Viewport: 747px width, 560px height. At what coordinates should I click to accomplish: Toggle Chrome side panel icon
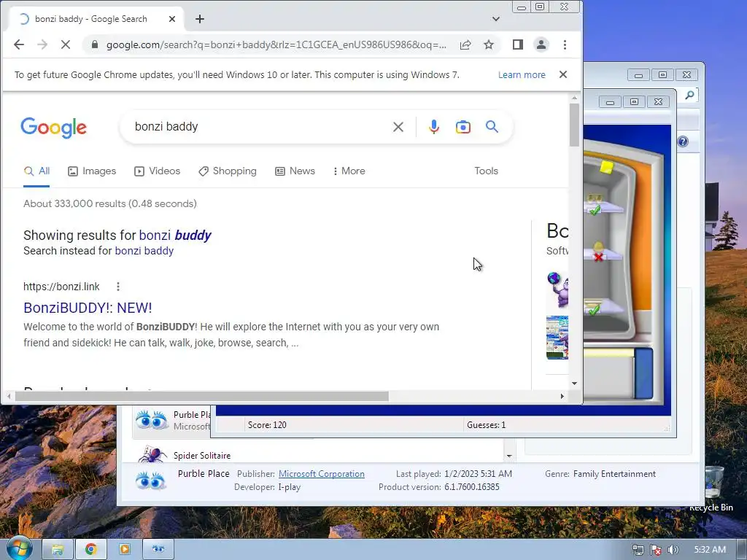[518, 44]
